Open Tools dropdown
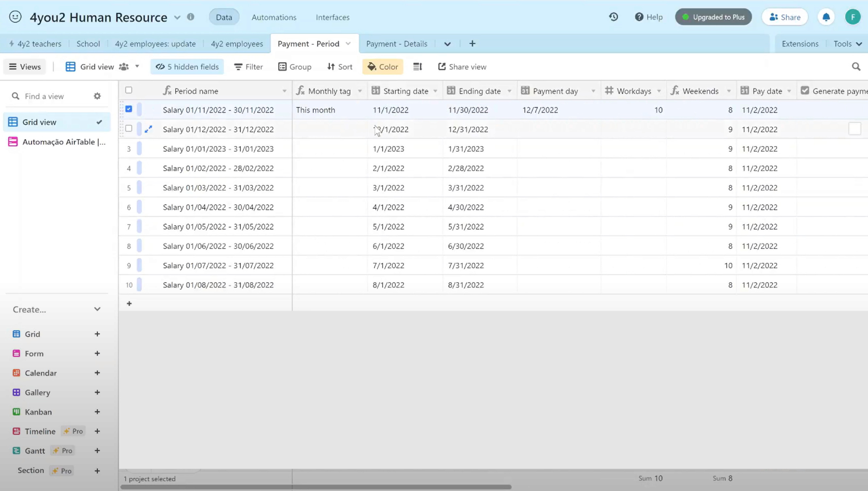The height and width of the screenshot is (491, 868). [x=848, y=44]
